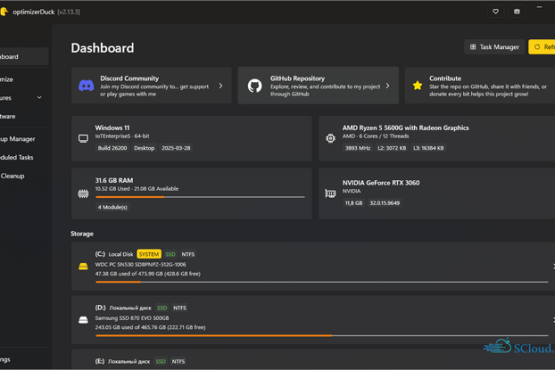The width and height of the screenshot is (555, 370).
Task: Click the green SSD tag on C: drive
Action: click(170, 254)
